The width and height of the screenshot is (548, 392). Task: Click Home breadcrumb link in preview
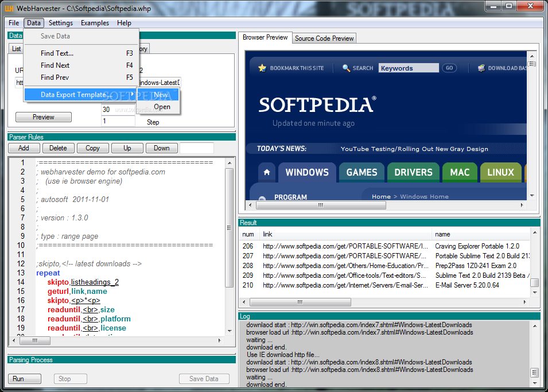pyautogui.click(x=381, y=196)
